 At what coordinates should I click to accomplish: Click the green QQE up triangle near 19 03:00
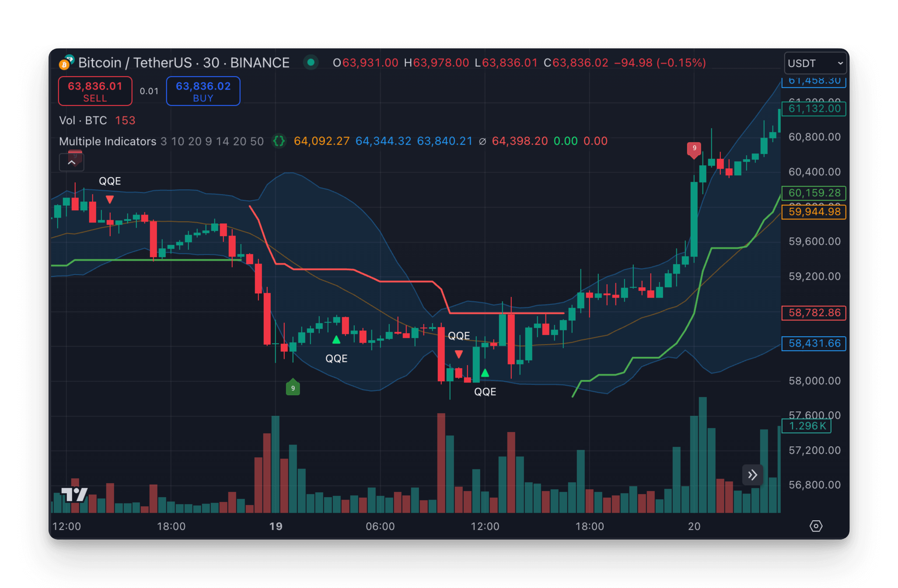click(336, 340)
